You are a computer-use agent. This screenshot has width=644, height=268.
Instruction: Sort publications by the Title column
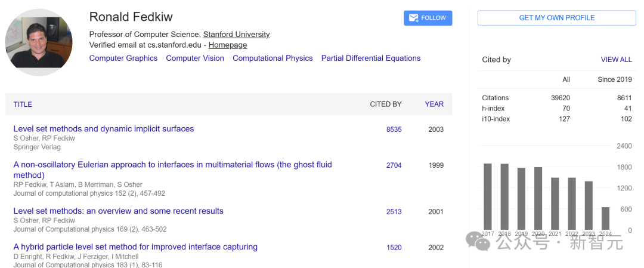click(x=23, y=104)
